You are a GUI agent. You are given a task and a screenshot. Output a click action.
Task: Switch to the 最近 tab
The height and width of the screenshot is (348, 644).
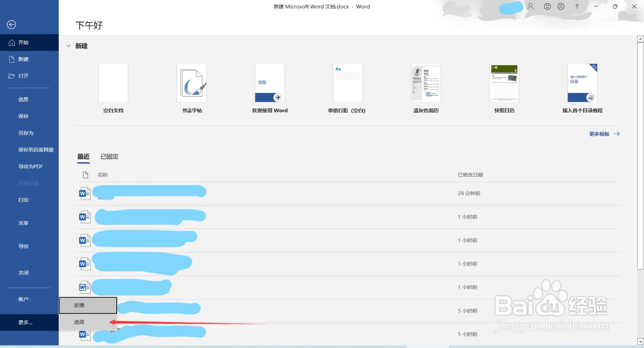tap(83, 157)
